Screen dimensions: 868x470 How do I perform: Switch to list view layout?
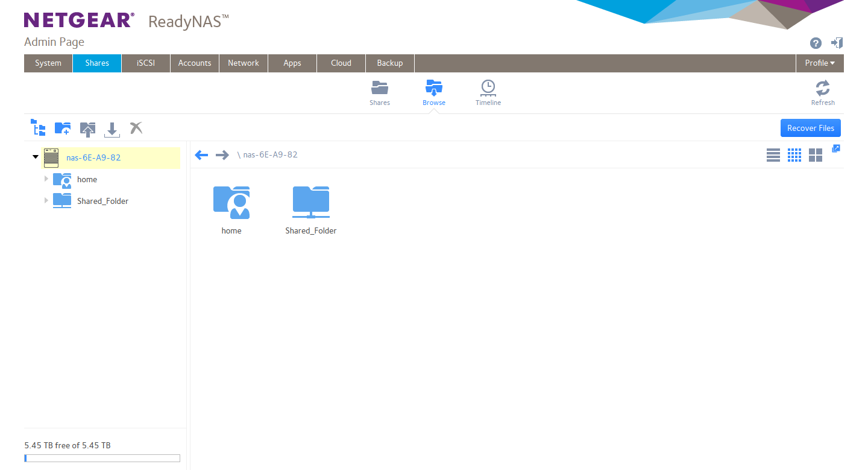point(773,155)
